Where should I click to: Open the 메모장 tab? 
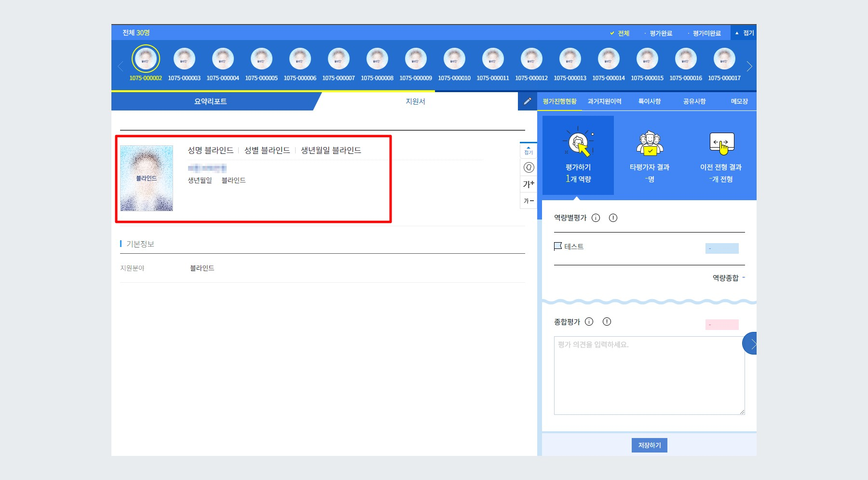[739, 101]
